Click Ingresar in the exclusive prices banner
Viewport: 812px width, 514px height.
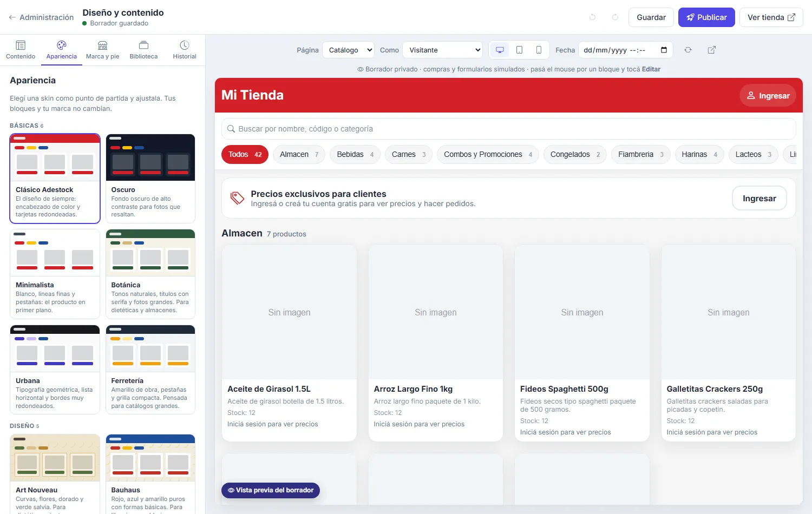coord(759,199)
